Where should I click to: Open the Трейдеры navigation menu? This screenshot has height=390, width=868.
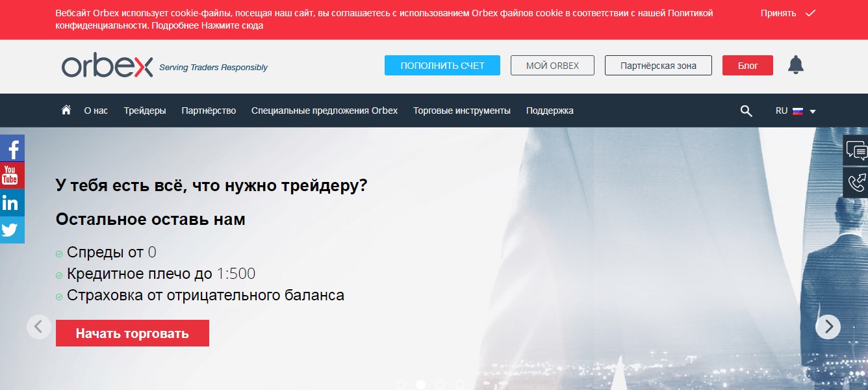pos(145,111)
